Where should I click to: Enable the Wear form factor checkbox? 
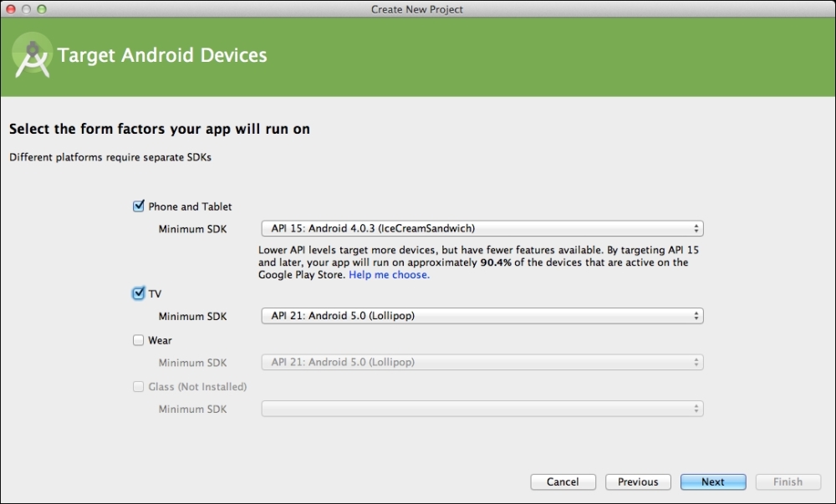139,340
